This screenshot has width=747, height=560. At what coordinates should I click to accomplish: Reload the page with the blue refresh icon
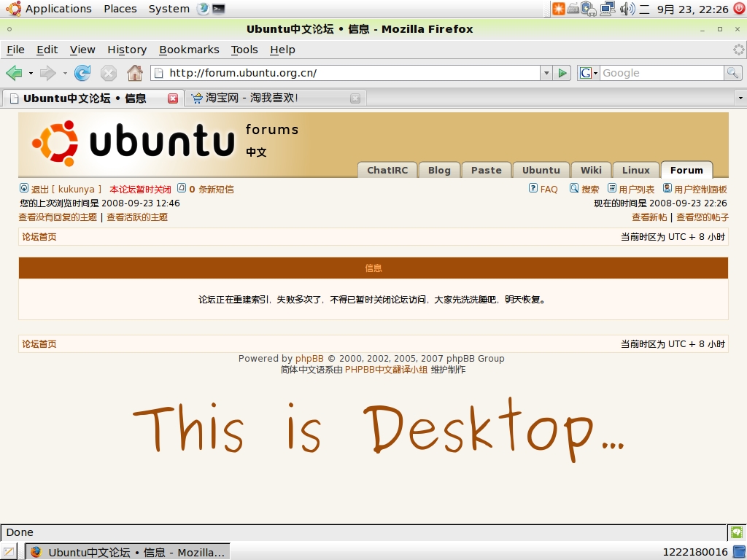point(82,73)
